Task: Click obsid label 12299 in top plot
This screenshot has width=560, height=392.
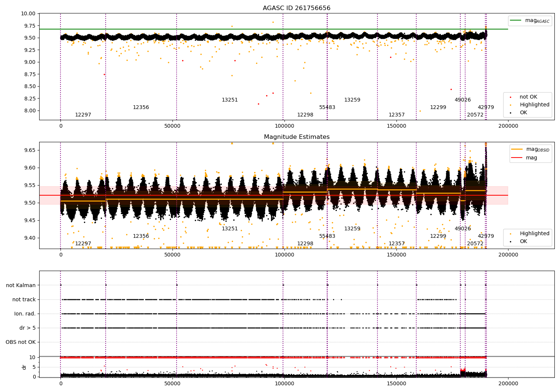Action: 438,108
